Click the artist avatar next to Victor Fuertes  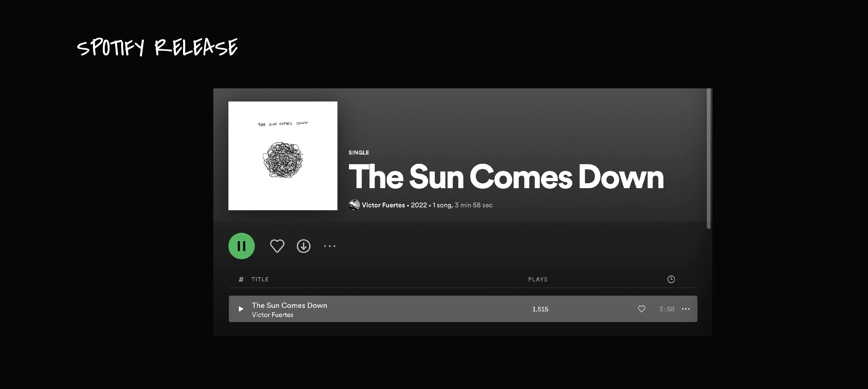(x=354, y=205)
